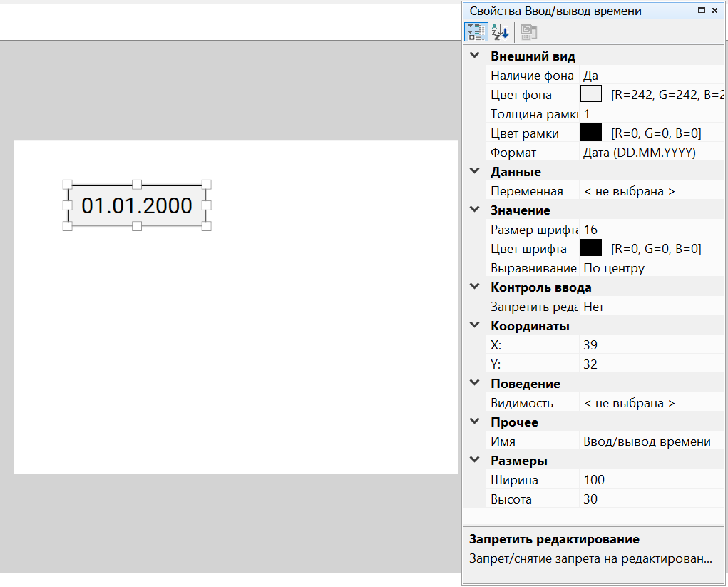728x587 pixels.
Task: Close the properties panel
Action: [714, 11]
